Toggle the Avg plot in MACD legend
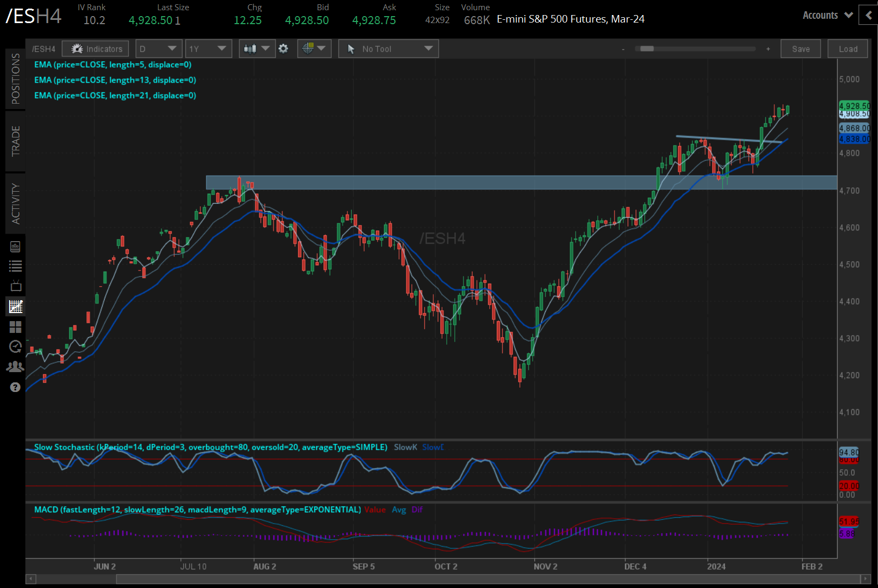878x588 pixels. [x=399, y=510]
